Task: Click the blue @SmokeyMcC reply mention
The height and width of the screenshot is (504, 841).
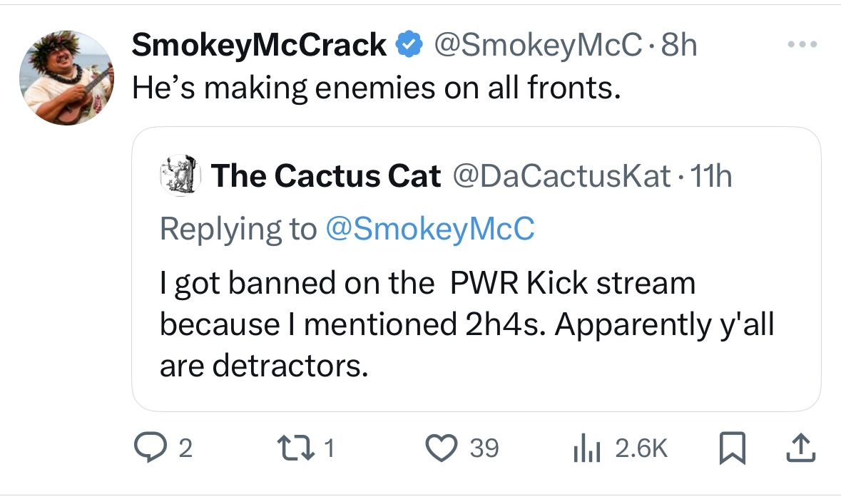Action: (x=430, y=229)
